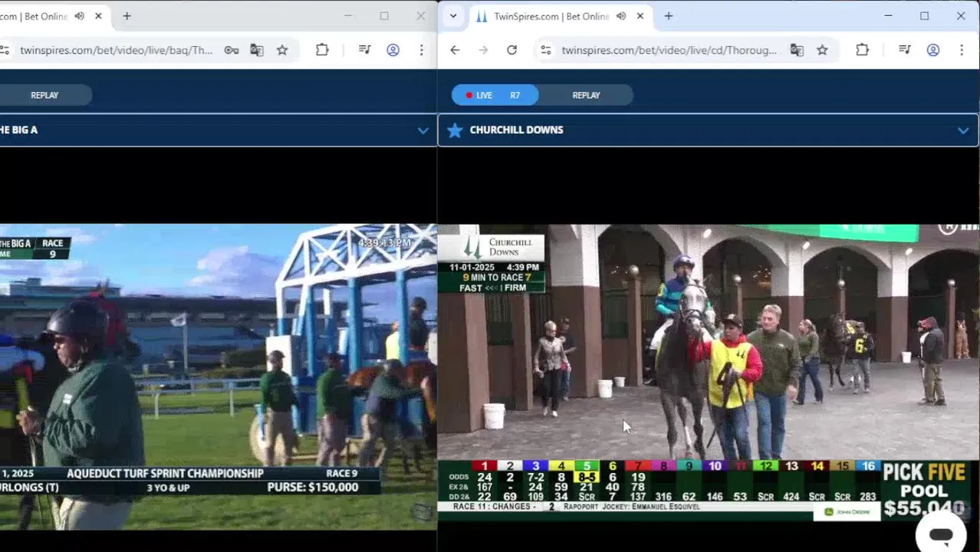Close the Bet Online tab in the left window

[x=98, y=16]
